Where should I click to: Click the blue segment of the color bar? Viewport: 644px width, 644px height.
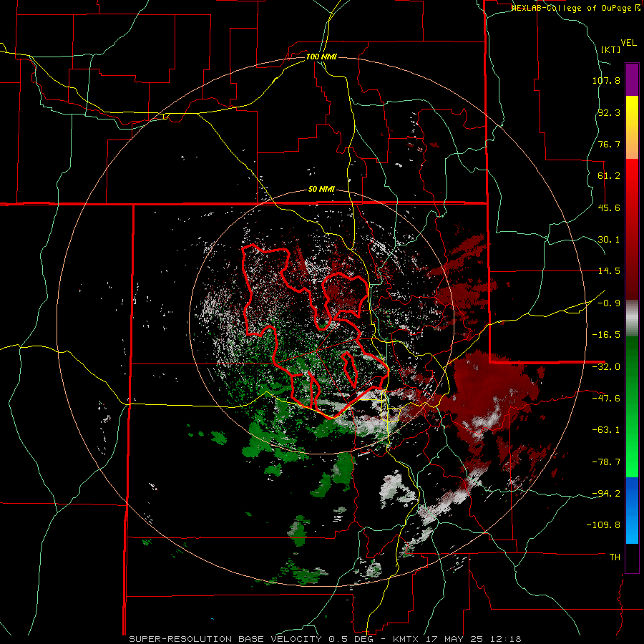(632, 510)
